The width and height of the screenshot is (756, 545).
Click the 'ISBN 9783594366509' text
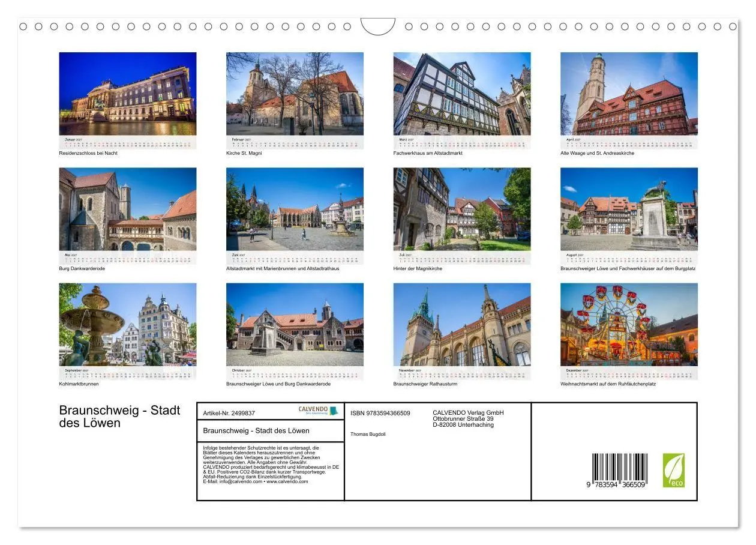pos(380,413)
